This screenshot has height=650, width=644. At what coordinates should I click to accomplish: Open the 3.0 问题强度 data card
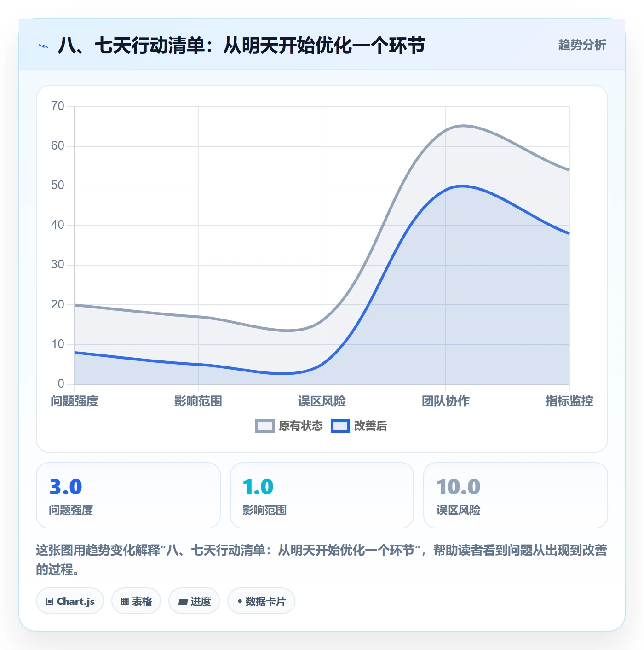click(x=128, y=495)
